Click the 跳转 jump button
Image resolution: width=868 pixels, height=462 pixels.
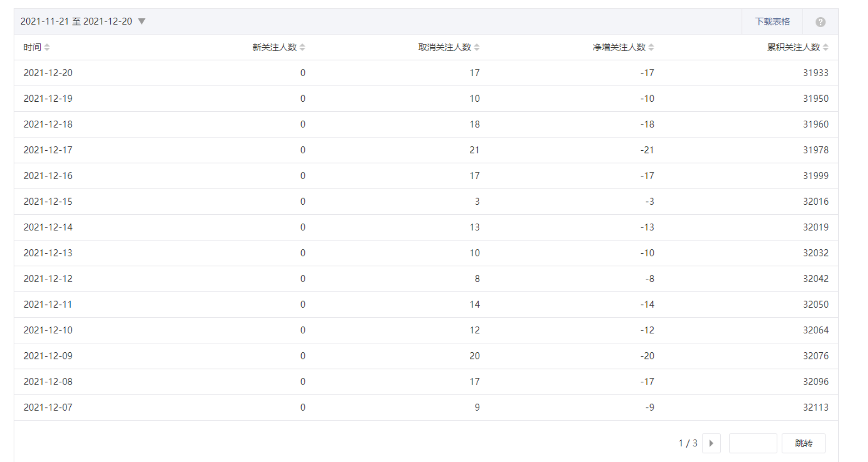click(x=804, y=443)
